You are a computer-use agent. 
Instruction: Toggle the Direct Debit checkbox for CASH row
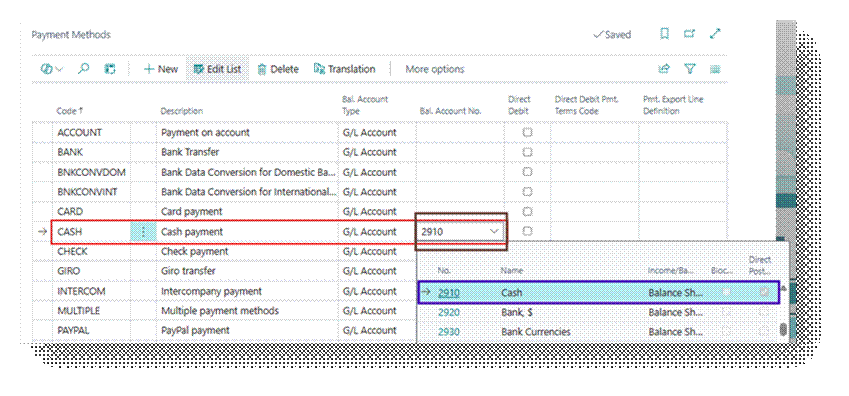527,231
